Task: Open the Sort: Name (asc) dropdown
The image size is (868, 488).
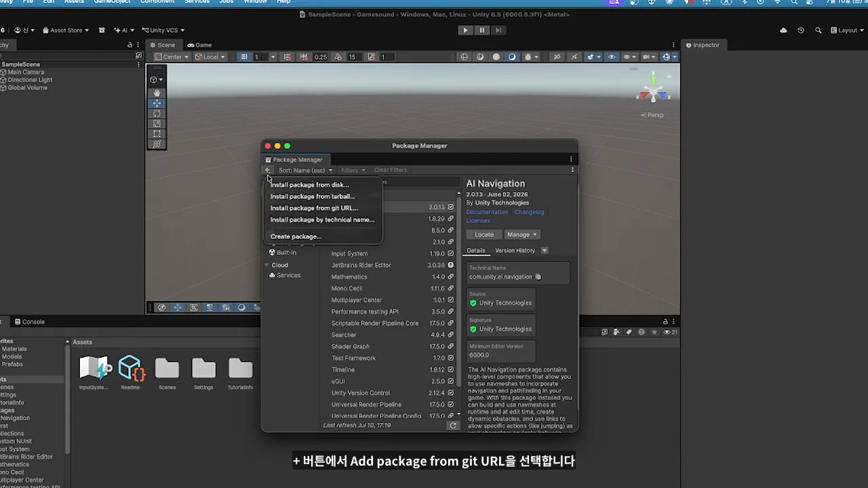Action: 305,170
